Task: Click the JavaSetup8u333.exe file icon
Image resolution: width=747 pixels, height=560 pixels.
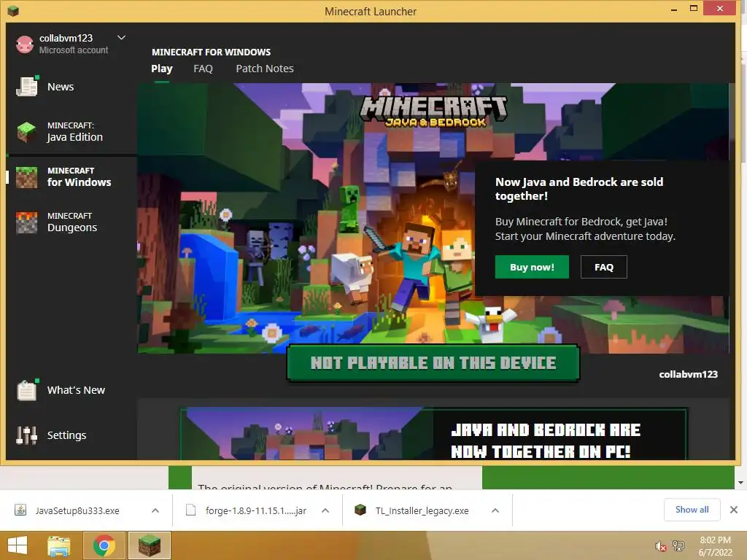Action: [20, 510]
